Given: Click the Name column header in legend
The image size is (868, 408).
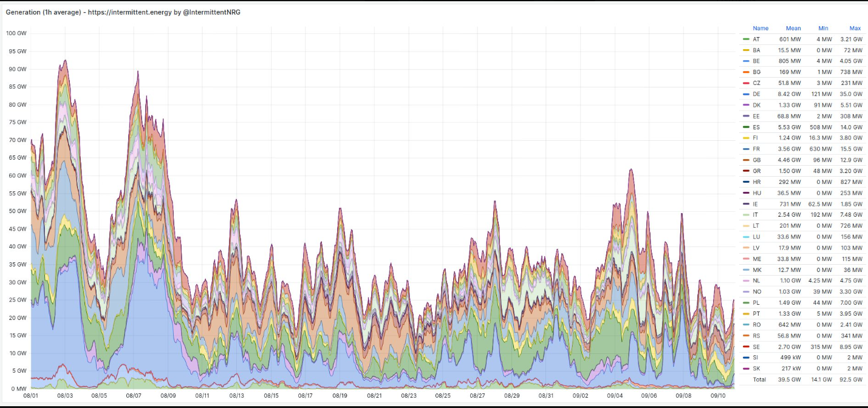Looking at the screenshot, I should tap(760, 28).
